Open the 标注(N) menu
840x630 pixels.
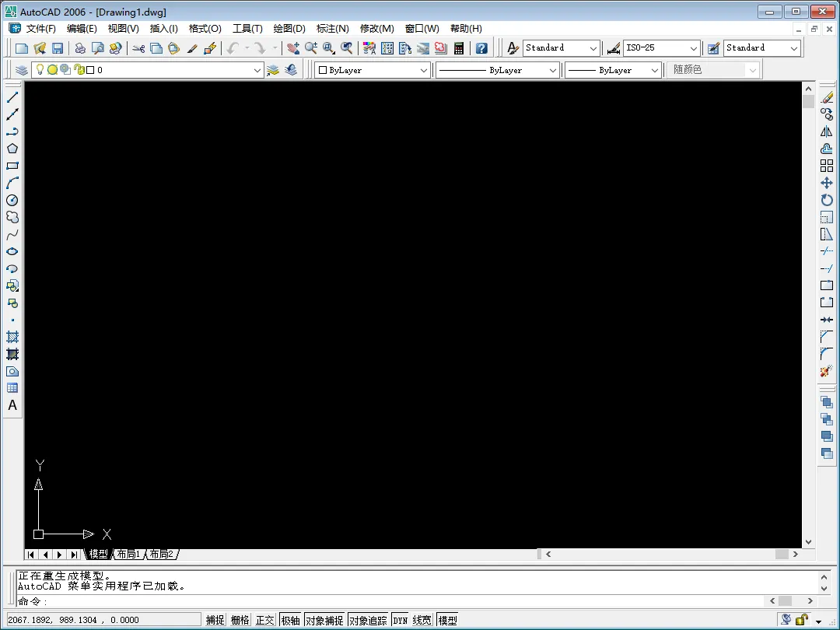tap(333, 29)
